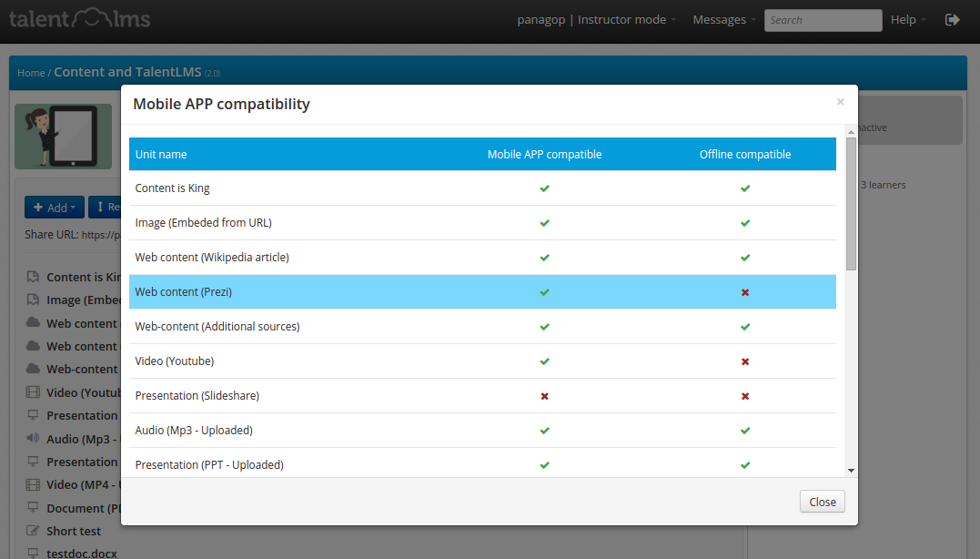Go to the Home breadcrumb link

31,73
